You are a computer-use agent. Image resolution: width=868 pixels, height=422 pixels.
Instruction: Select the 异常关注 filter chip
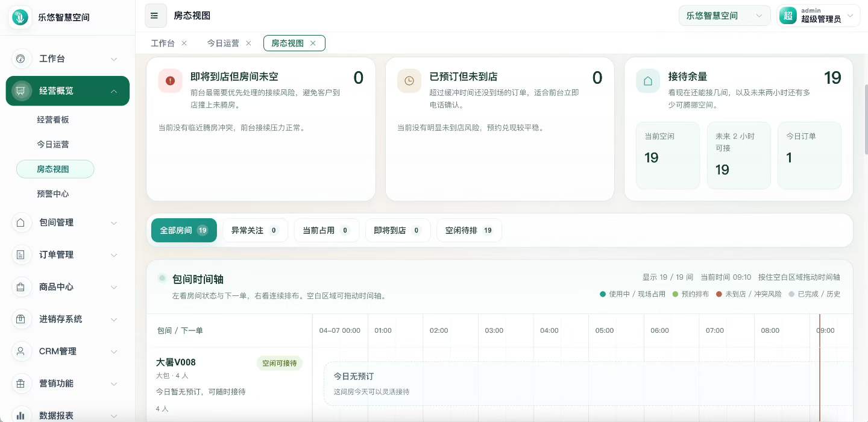(255, 230)
